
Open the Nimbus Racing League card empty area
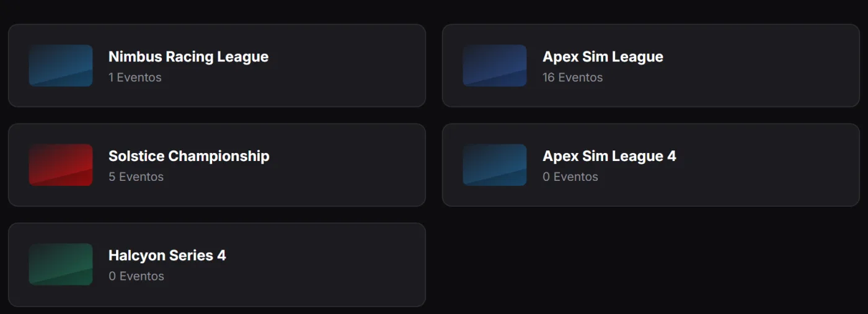(x=347, y=66)
